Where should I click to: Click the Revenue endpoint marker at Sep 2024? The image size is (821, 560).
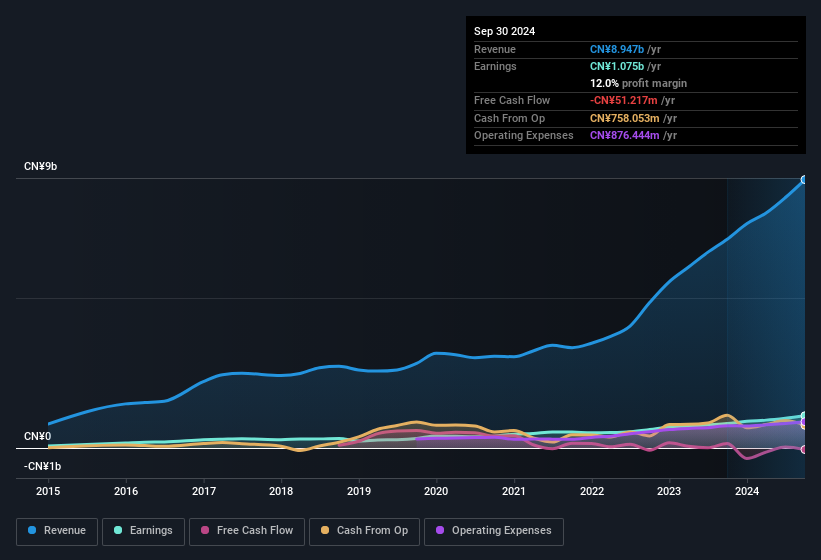(x=804, y=180)
